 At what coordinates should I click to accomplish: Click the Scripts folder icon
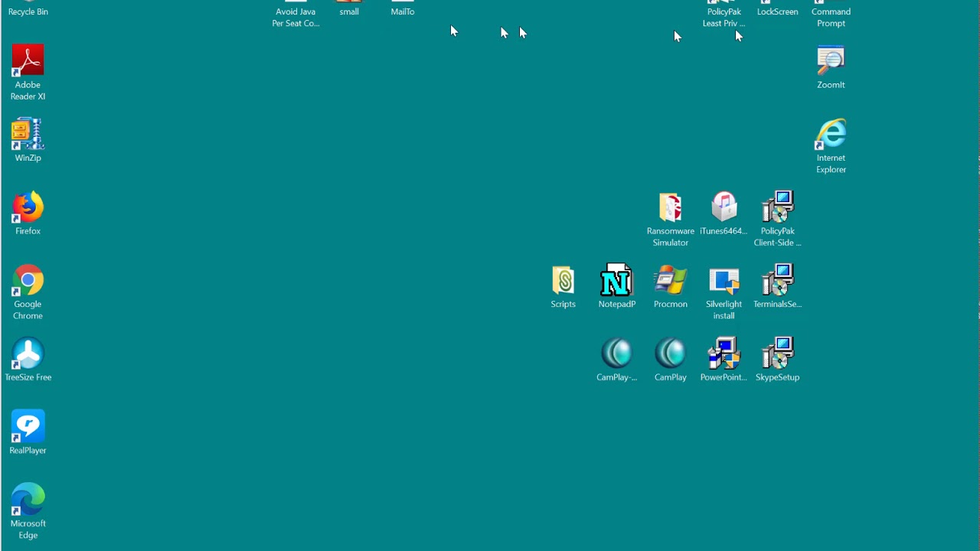[563, 281]
